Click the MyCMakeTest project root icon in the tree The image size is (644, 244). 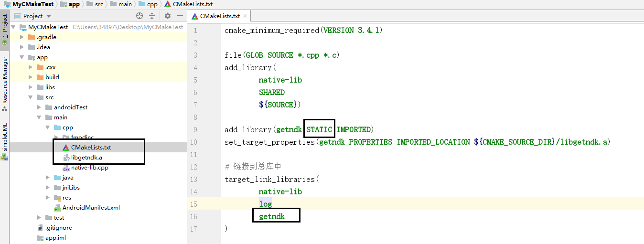pyautogui.click(x=22, y=27)
